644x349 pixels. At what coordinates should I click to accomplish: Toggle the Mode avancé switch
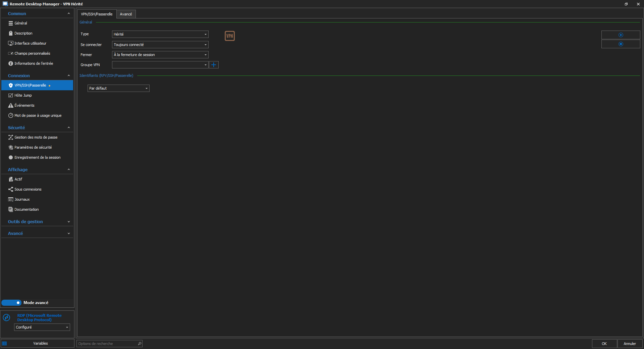(12, 303)
